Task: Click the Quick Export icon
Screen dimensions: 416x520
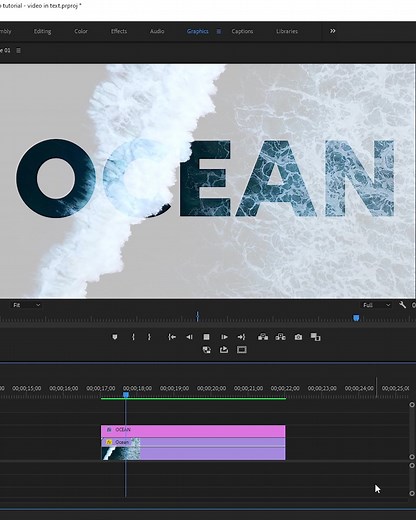Action: point(224,350)
